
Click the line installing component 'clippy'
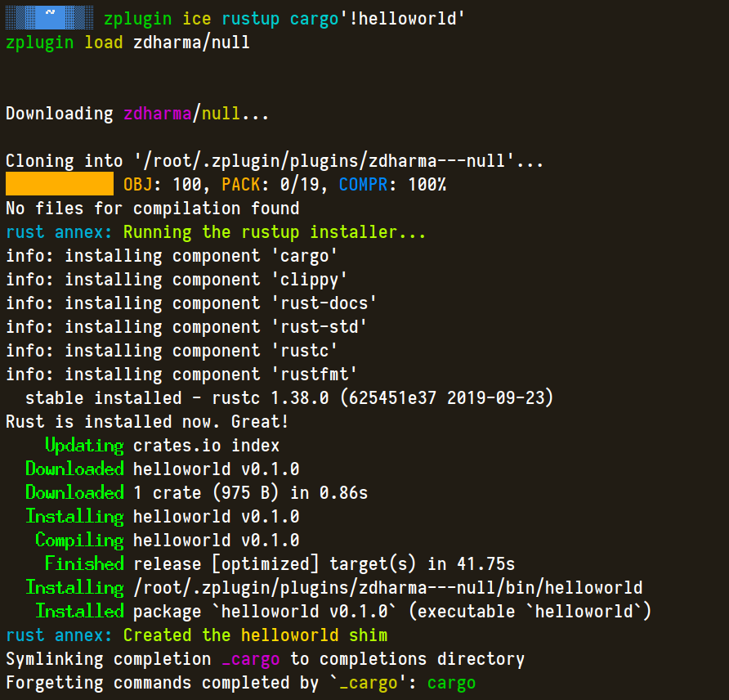(177, 280)
